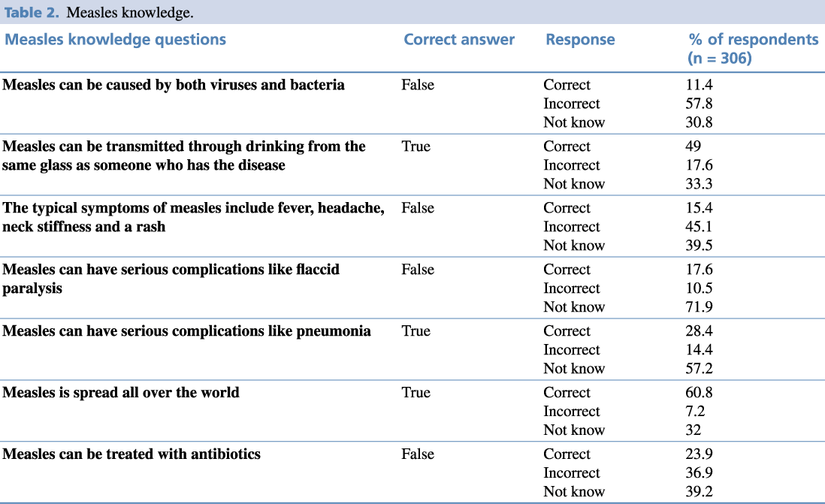825x504 pixels.
Task: Select the treated with antibiotics question
Action: point(131,454)
